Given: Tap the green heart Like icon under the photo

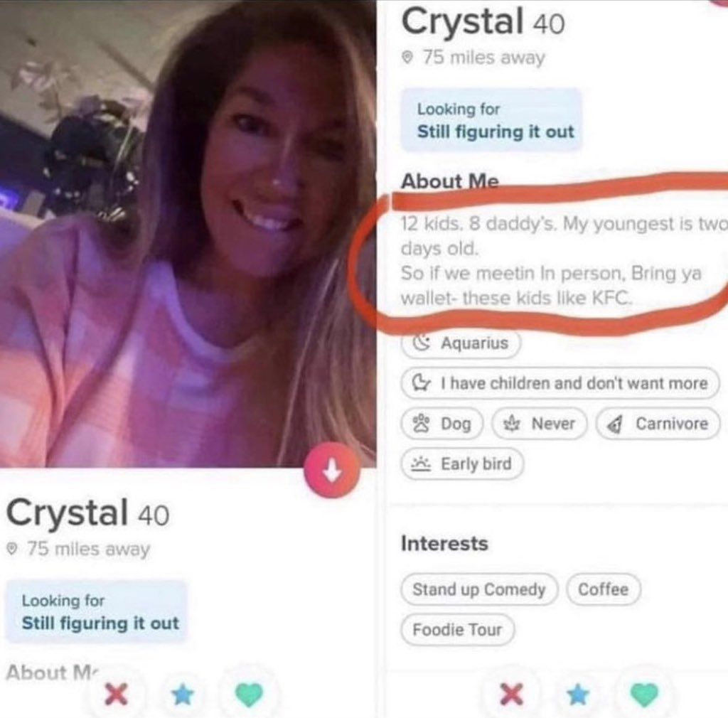Looking at the screenshot, I should (250, 695).
